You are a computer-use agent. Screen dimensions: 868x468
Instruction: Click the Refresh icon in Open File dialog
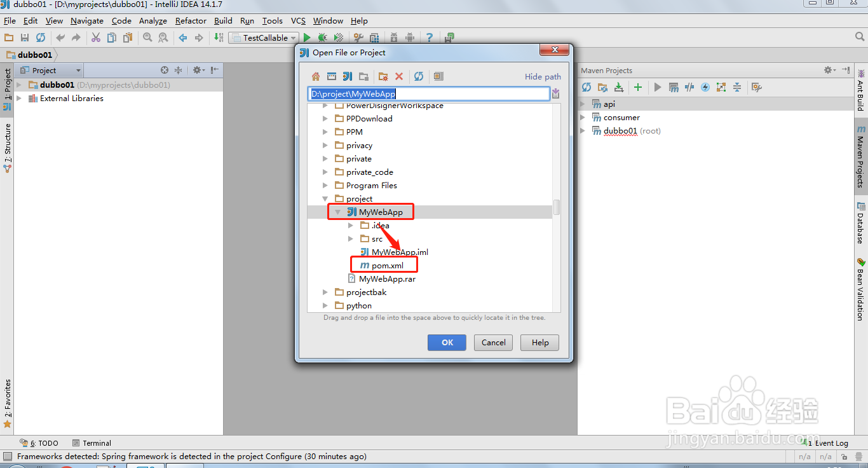click(x=419, y=76)
